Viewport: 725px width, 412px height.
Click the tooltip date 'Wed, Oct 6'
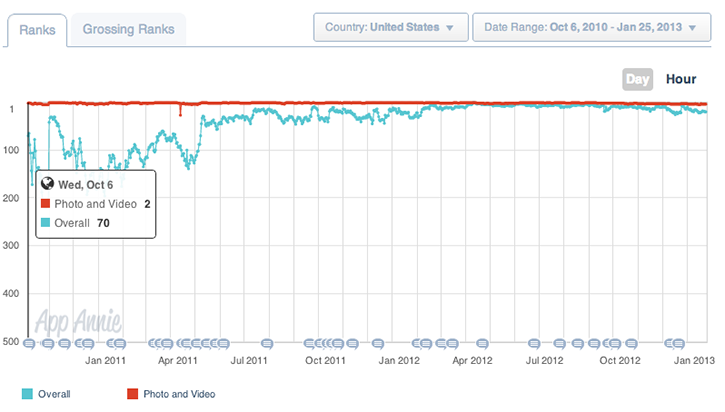click(x=86, y=185)
